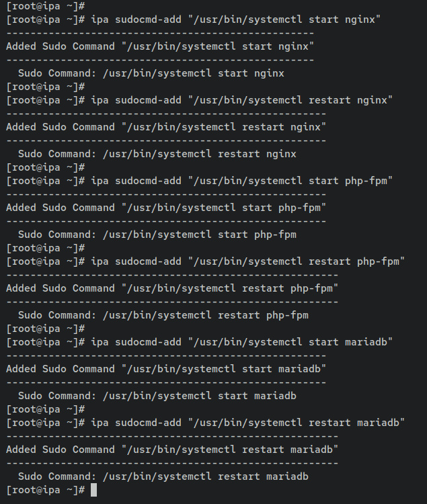Click the 'Sudo Command:' start nginx output line
Viewport: 427px width, 504px height.
coord(151,73)
